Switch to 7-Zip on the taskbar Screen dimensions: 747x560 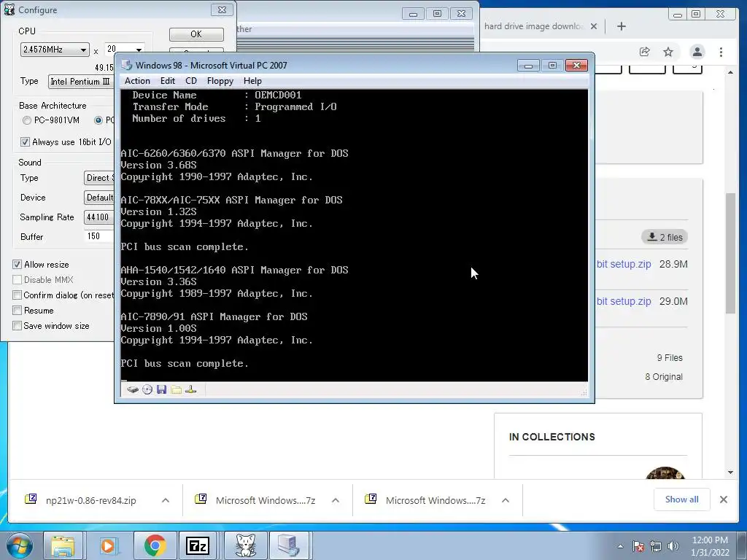pos(198,545)
